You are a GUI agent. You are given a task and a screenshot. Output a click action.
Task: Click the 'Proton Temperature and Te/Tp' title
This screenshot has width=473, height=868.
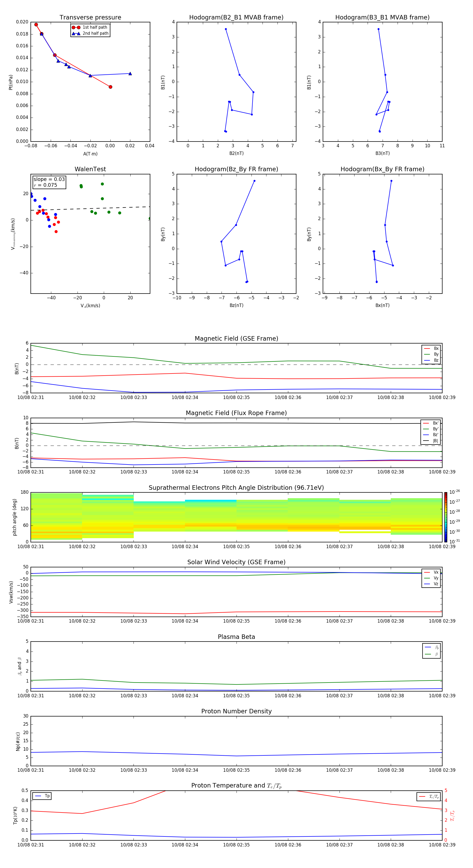coord(236,786)
